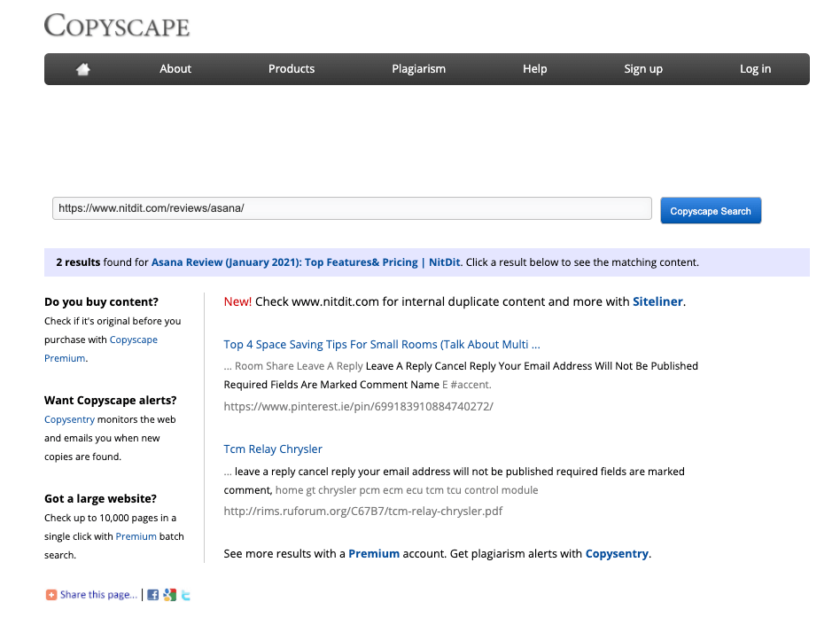Click the Copysentry sidebar link
Viewport: 840px width, 617px height.
69,419
